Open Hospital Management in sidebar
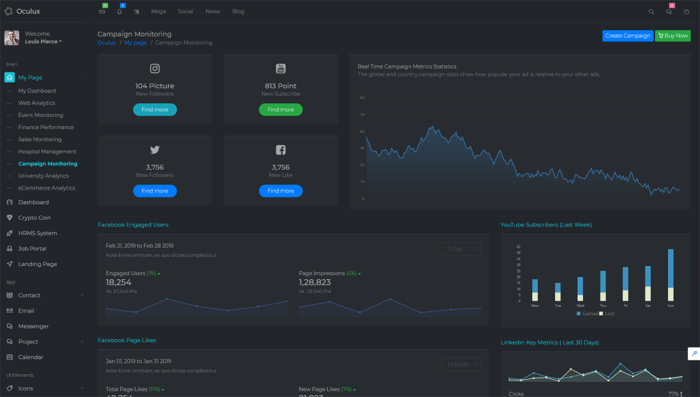The width and height of the screenshot is (700, 397). coord(47,151)
